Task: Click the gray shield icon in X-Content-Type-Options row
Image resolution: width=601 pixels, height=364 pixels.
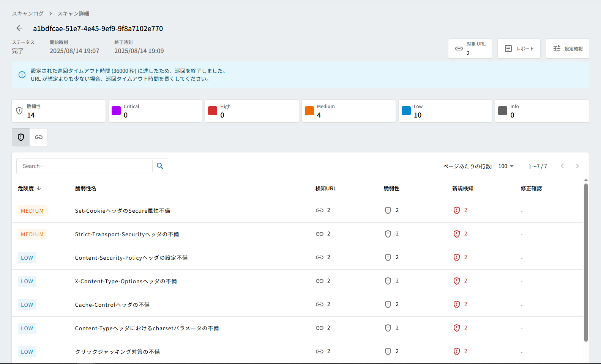Action: click(388, 281)
